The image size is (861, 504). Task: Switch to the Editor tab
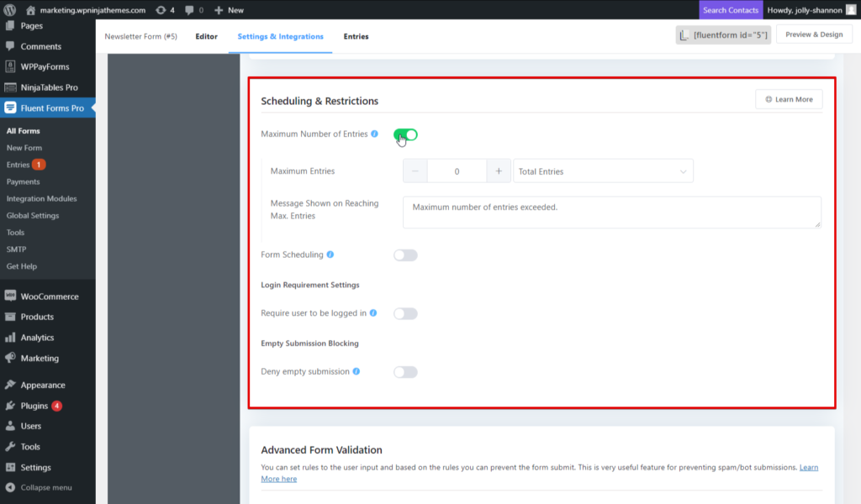(x=207, y=36)
